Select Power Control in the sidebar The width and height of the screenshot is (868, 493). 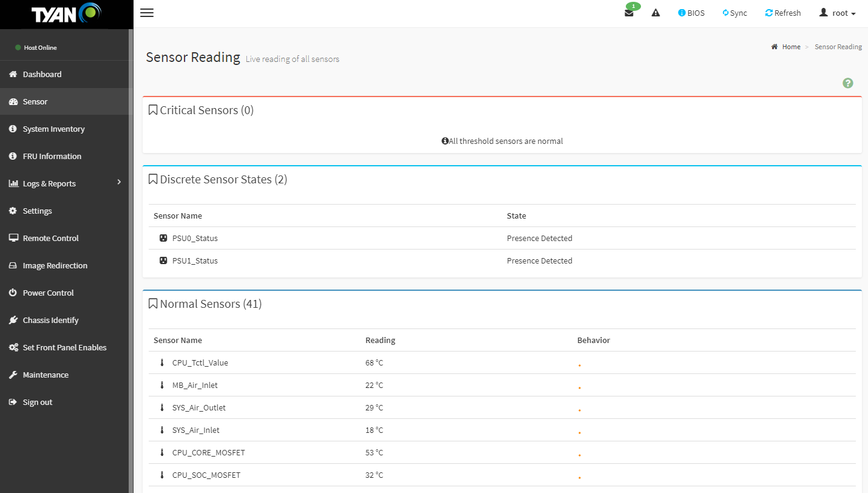[x=48, y=293]
